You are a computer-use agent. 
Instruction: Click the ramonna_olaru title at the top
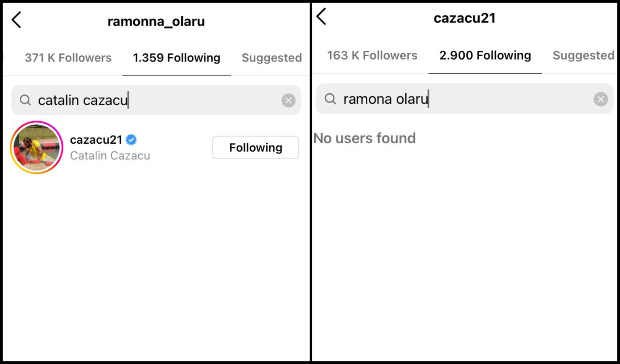[x=156, y=21]
